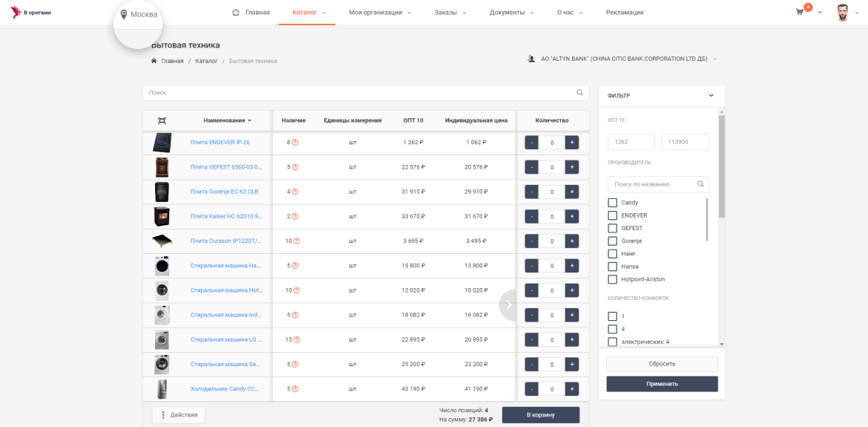This screenshot has height=427, width=868.
Task: Sort by Наименование column arrow
Action: (x=250, y=121)
